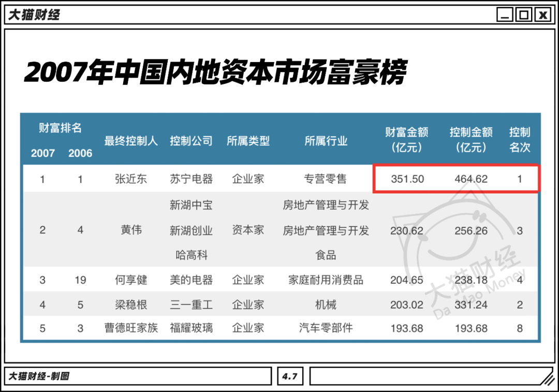Click the wealth value 203.02
559x392 pixels.
pyautogui.click(x=407, y=304)
